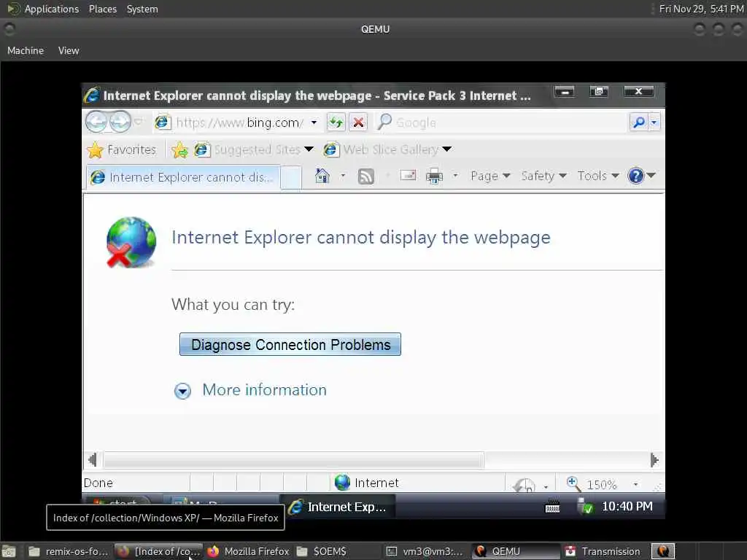Open the Web Slice Gallery dropdown

(x=446, y=149)
